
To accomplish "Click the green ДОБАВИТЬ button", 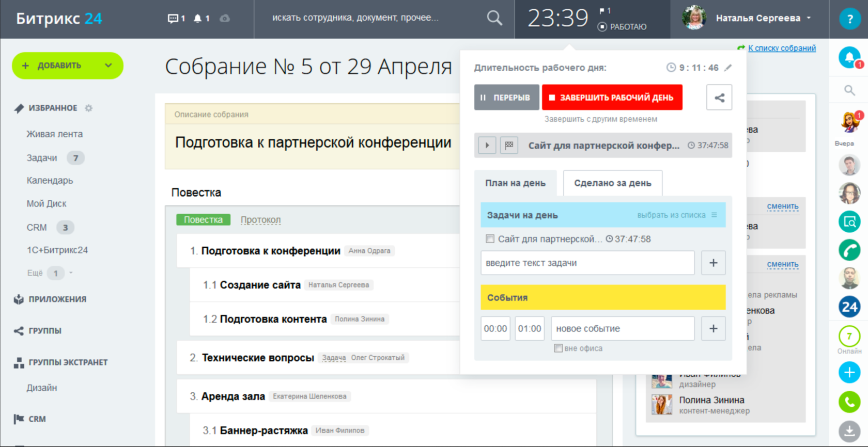I will [67, 66].
